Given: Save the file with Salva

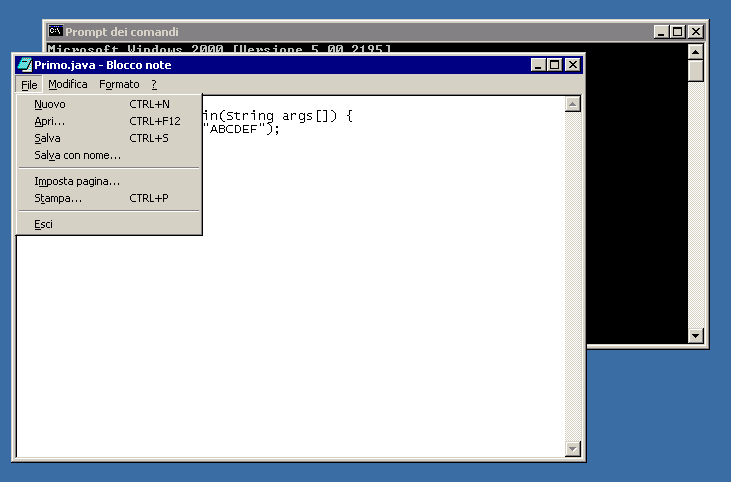Looking at the screenshot, I should [x=47, y=138].
